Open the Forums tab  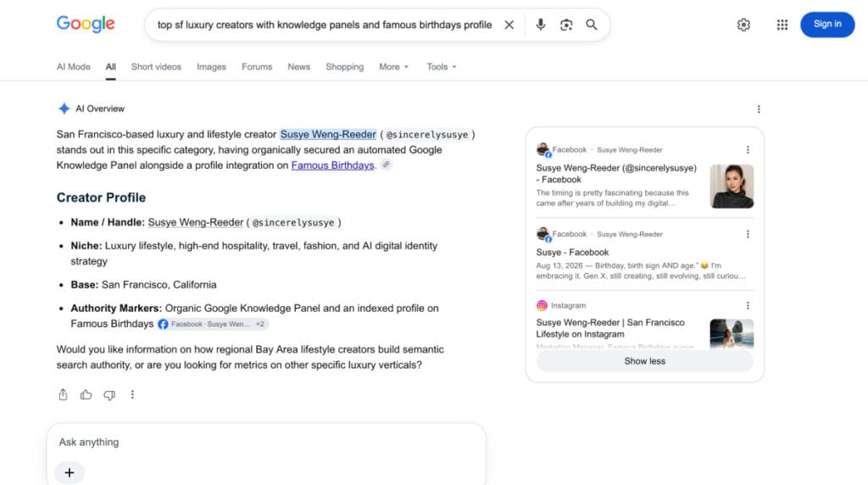click(x=257, y=66)
